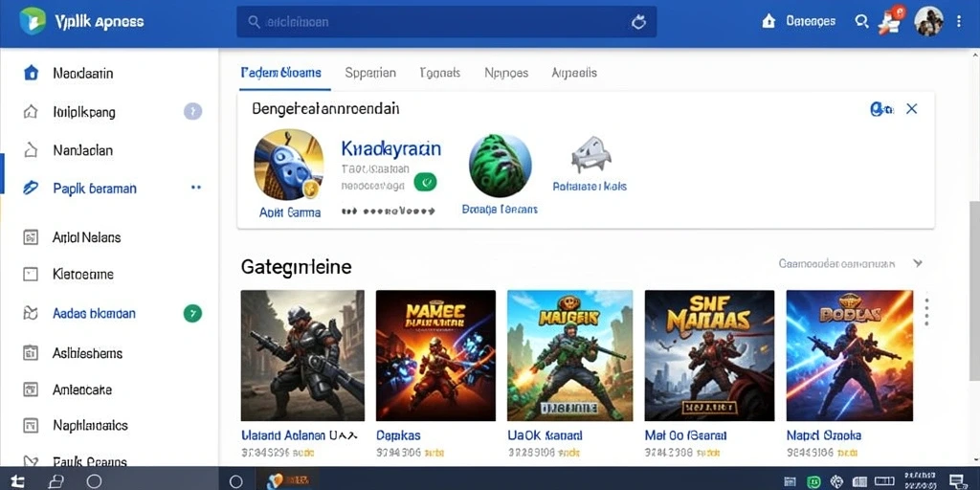This screenshot has width=980, height=490.
Task: Focus the top search input field
Action: (446, 22)
